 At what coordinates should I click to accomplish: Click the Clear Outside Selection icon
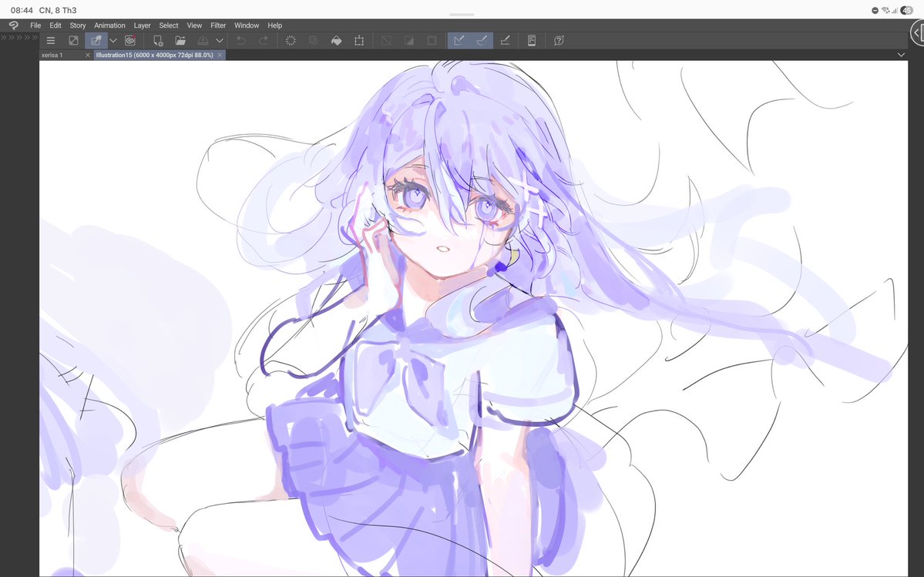click(x=314, y=41)
